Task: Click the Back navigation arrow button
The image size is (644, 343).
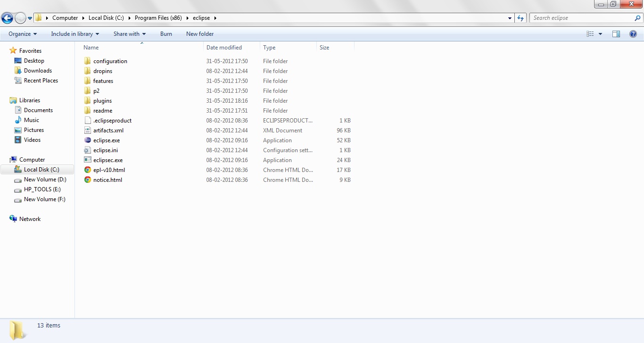Action: [x=7, y=18]
